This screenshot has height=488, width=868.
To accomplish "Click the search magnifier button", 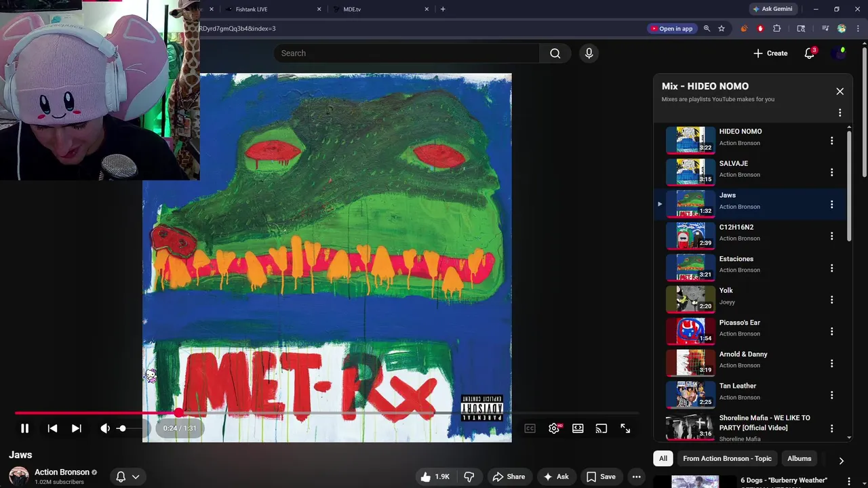I will 555,53.
